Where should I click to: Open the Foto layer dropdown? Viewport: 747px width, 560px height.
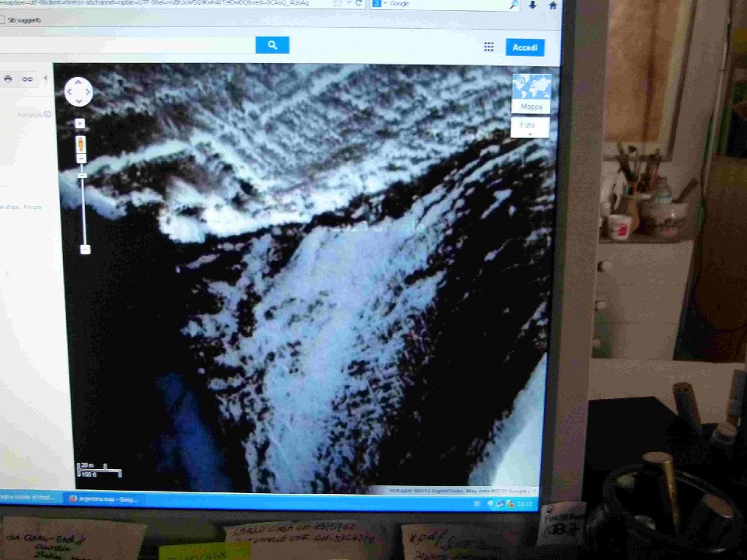pos(530,127)
